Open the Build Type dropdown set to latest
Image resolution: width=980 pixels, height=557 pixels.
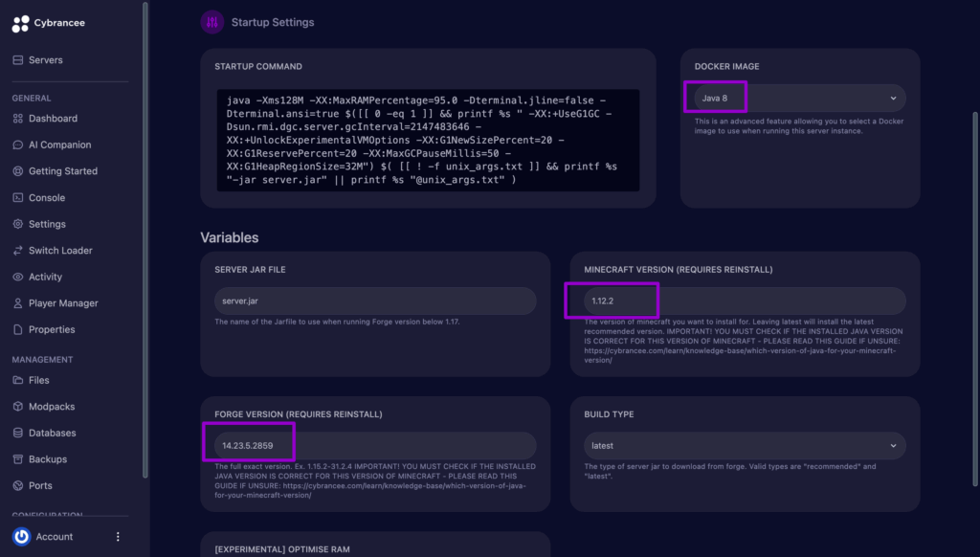point(745,446)
